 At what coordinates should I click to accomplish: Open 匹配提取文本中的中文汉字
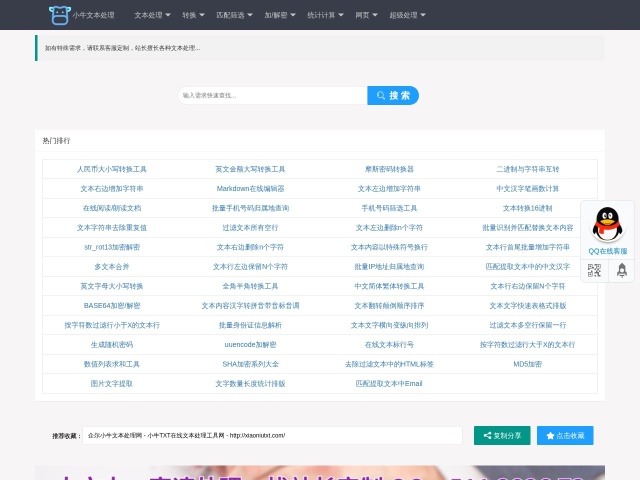click(527, 267)
